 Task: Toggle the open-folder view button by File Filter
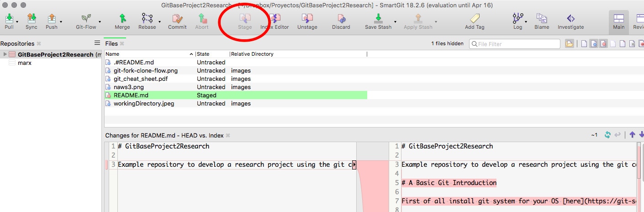[x=570, y=44]
